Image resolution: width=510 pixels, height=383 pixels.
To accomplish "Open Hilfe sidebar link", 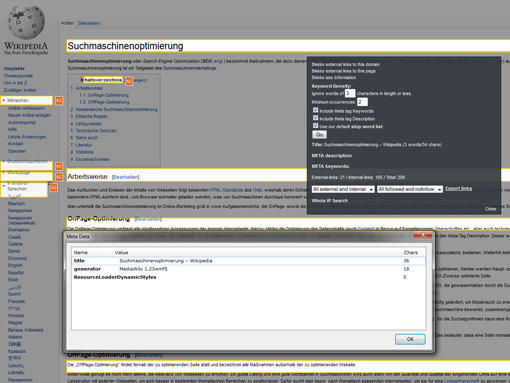I will (x=12, y=129).
